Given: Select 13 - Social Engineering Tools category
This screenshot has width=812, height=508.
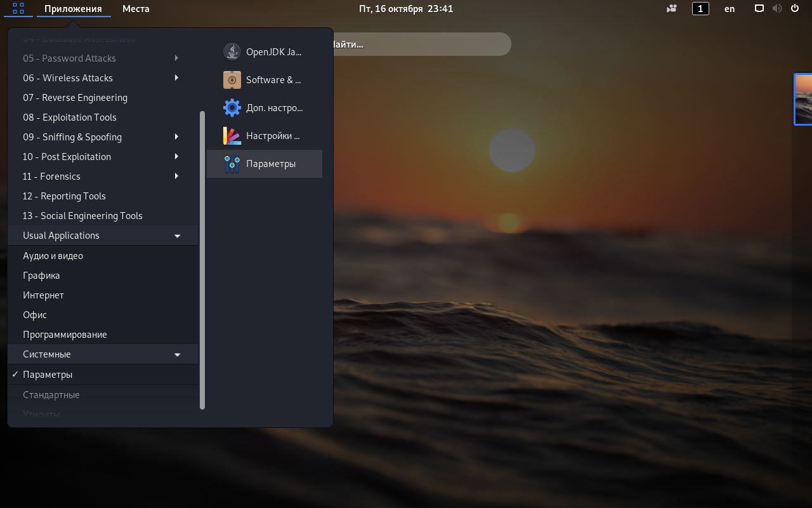Looking at the screenshot, I should pos(103,216).
